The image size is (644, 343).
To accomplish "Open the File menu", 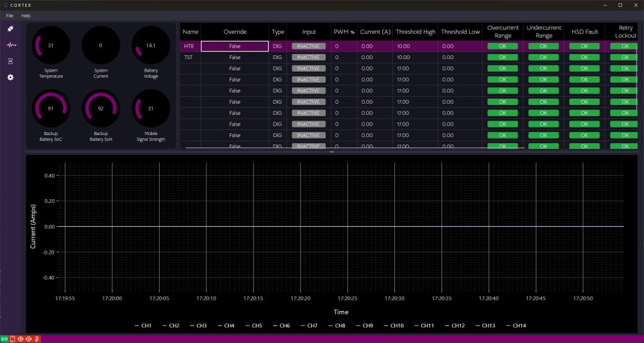I will coord(9,15).
